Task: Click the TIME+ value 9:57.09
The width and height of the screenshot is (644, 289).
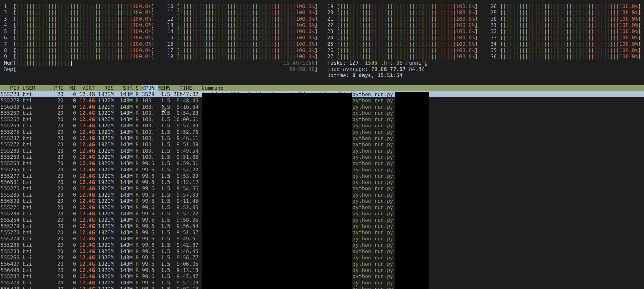Action: click(x=187, y=195)
